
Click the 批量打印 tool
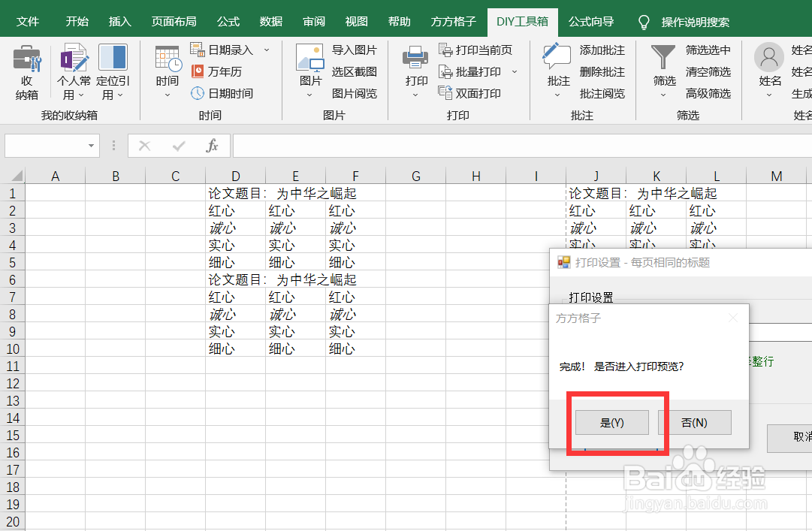[469, 71]
